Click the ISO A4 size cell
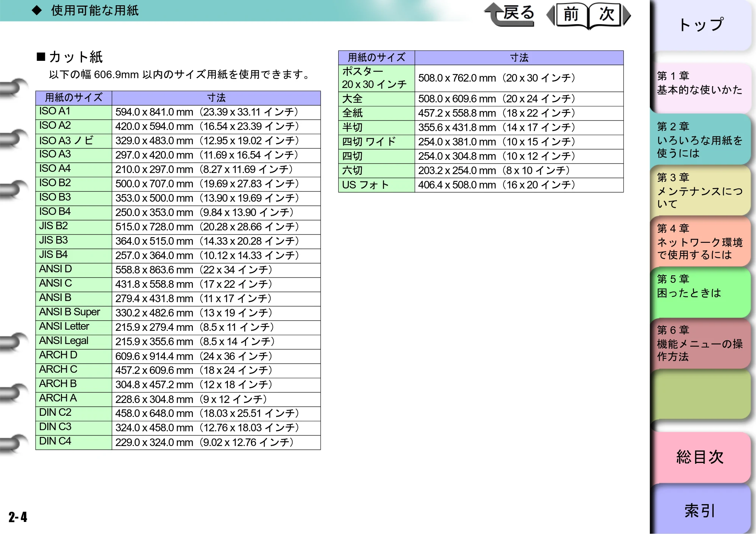The image size is (756, 534). pos(74,170)
